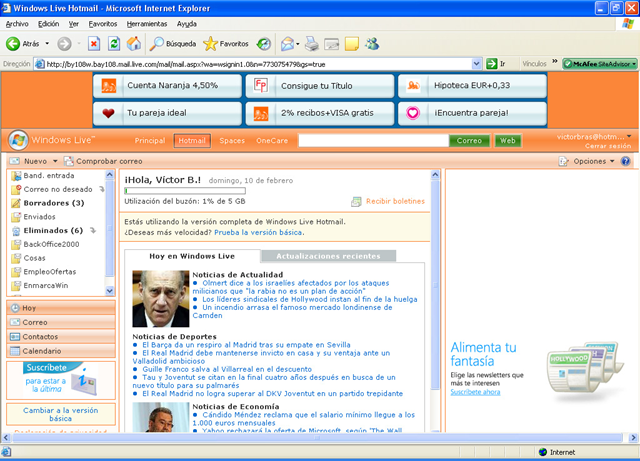The height and width of the screenshot is (461, 640).
Task: Open the Spaces tab
Action: (232, 140)
